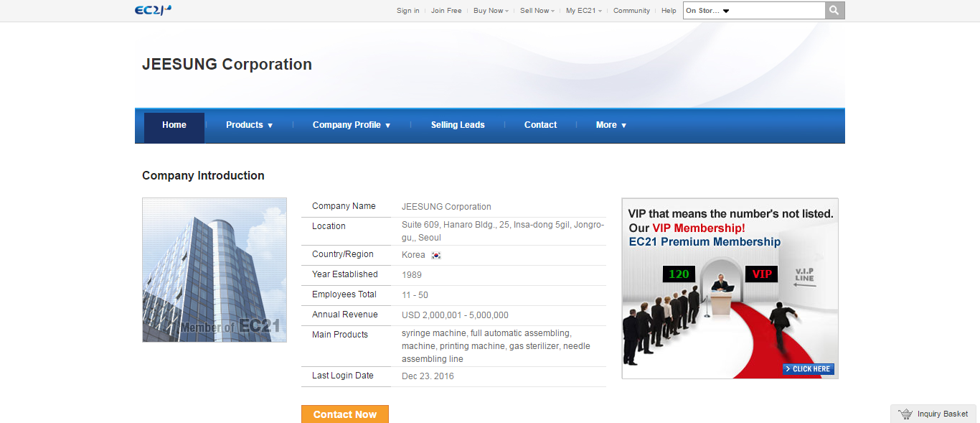Click the Korea flag icon
This screenshot has height=423, width=980.
click(x=436, y=256)
